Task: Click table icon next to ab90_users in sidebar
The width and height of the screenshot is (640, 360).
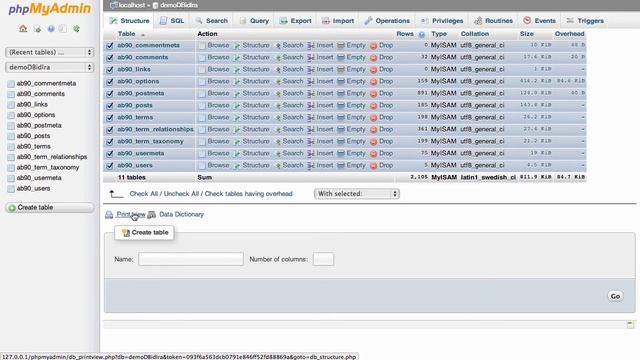Action: click(11, 189)
